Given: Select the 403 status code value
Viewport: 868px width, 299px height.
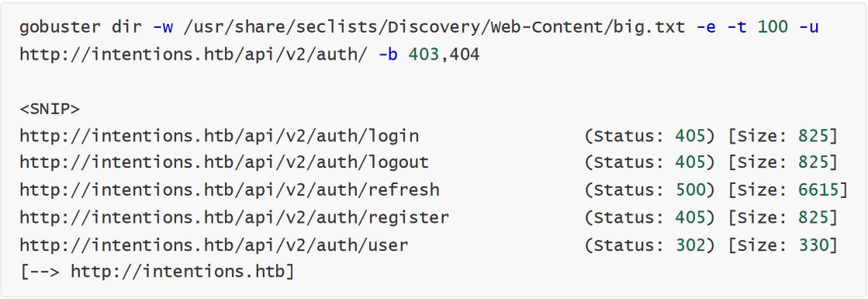Looking at the screenshot, I should tap(424, 54).
